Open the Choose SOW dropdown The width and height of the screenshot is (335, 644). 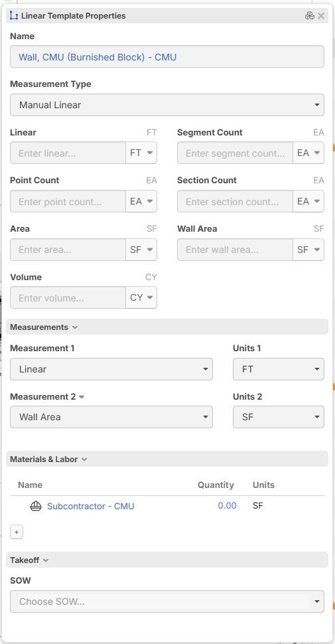pos(167,602)
